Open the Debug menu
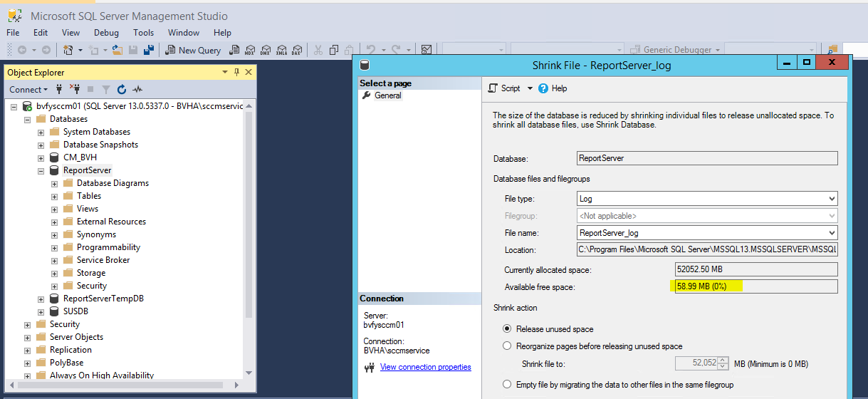868x399 pixels. coord(107,33)
